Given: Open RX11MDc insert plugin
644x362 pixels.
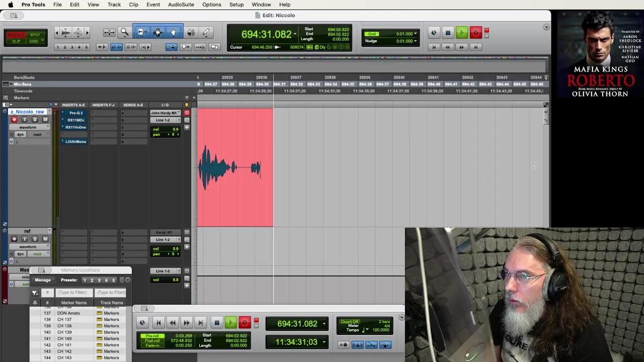Looking at the screenshot, I should 75,120.
